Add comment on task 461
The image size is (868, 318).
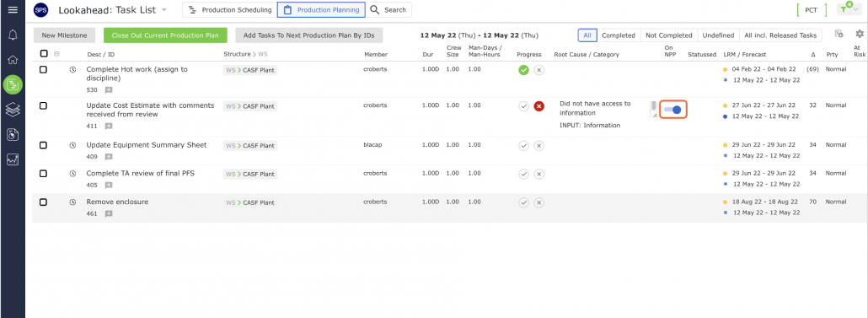coord(109,214)
